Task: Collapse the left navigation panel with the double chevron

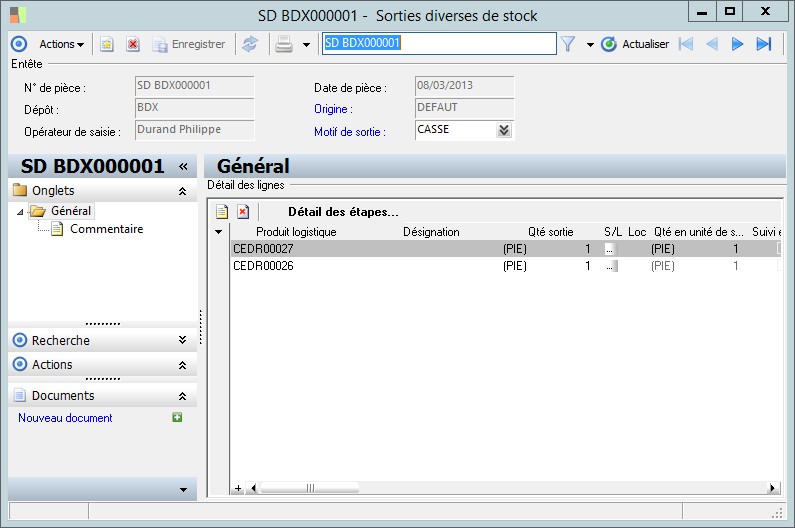Action: point(184,166)
